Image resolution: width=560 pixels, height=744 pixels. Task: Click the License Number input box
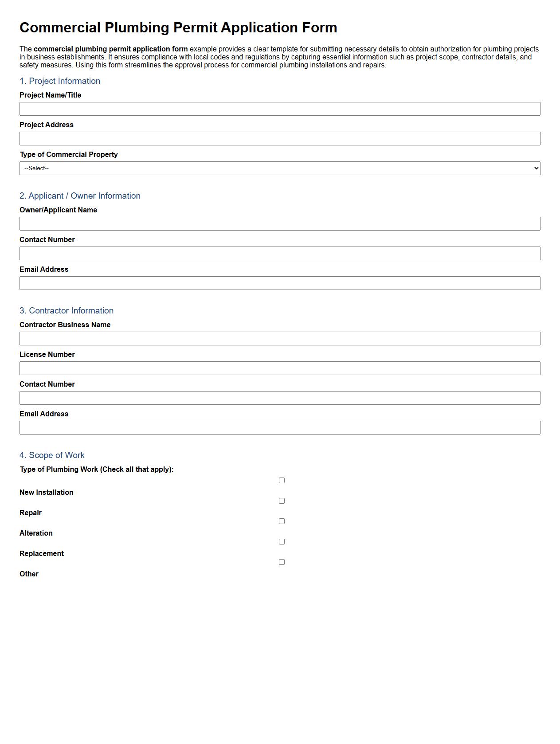(x=279, y=368)
